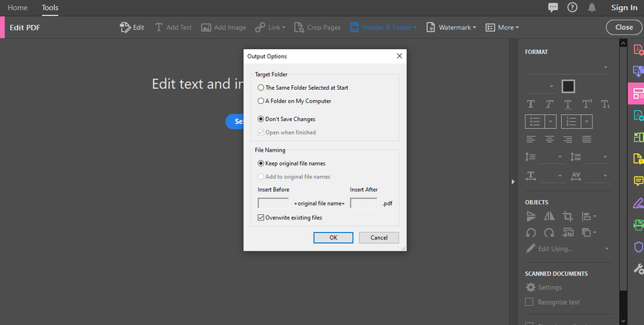The width and height of the screenshot is (644, 325).
Task: Apply italic text format icon
Action: [549, 105]
